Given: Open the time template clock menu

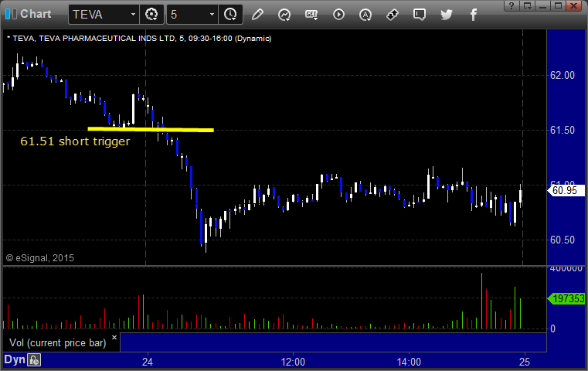Looking at the screenshot, I should [230, 15].
